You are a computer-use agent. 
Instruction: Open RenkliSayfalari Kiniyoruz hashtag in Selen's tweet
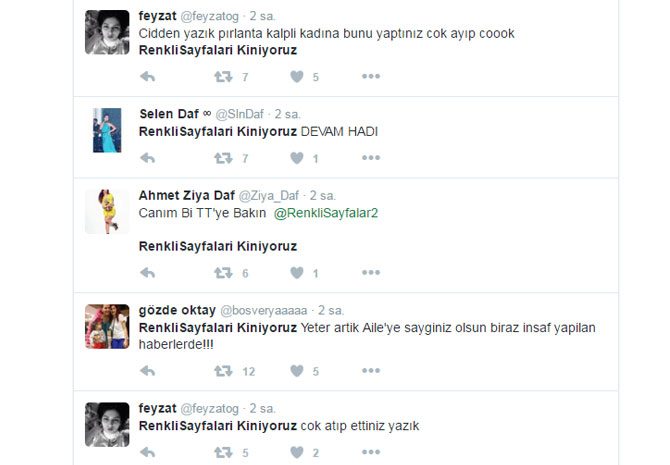(x=218, y=132)
